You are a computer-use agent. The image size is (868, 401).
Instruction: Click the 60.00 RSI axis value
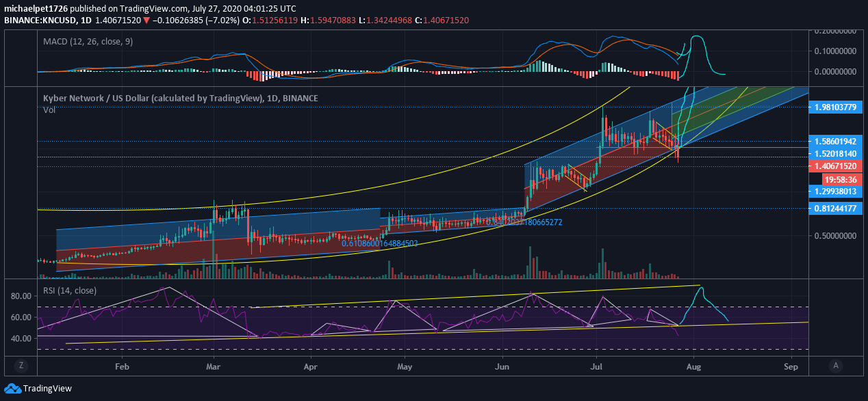(22, 318)
